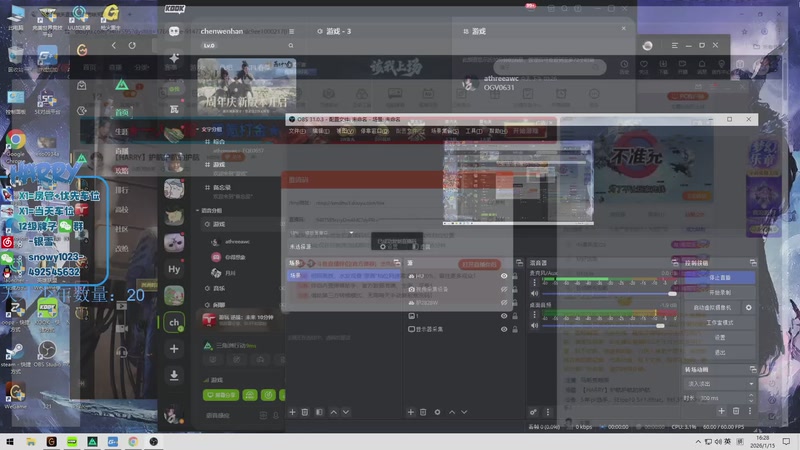This screenshot has height=450, width=800.
Task: Toggle visibility of source named 1
Action: coord(504,316)
